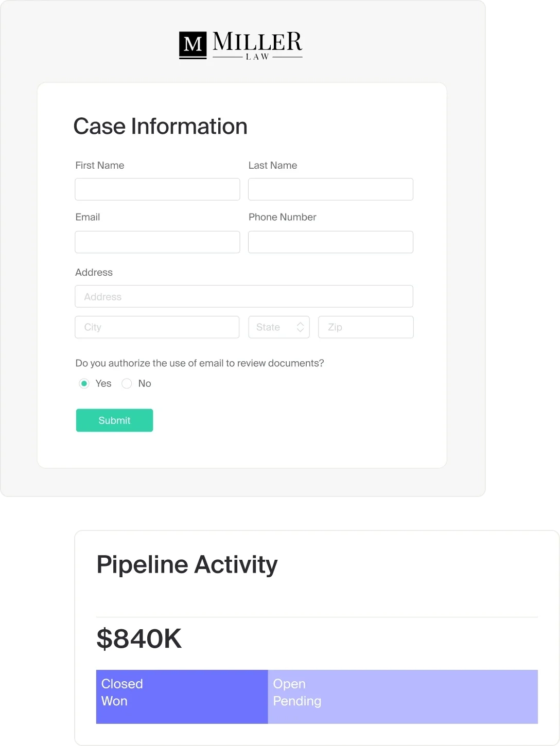Select the Yes radio button

(84, 383)
